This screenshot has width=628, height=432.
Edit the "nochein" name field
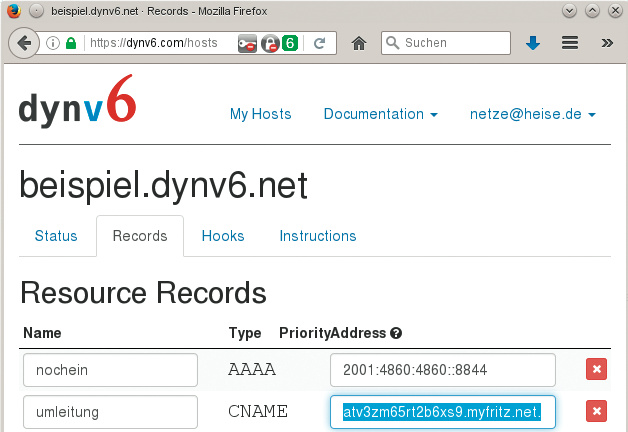[110, 370]
